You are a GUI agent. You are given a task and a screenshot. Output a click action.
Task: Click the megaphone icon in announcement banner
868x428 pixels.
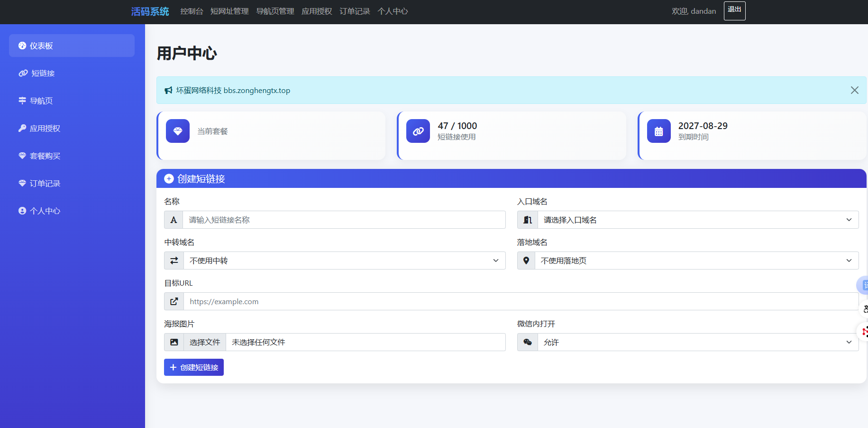(168, 91)
